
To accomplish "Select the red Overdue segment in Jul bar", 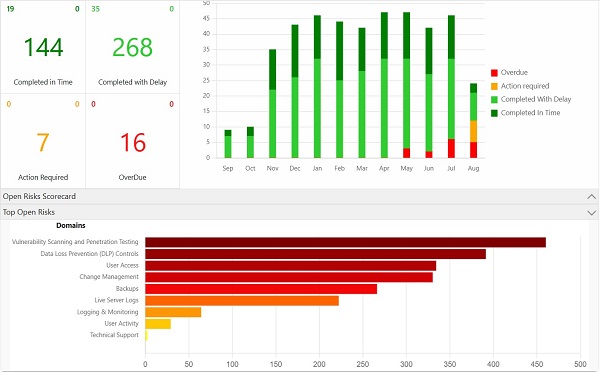I will point(451,148).
